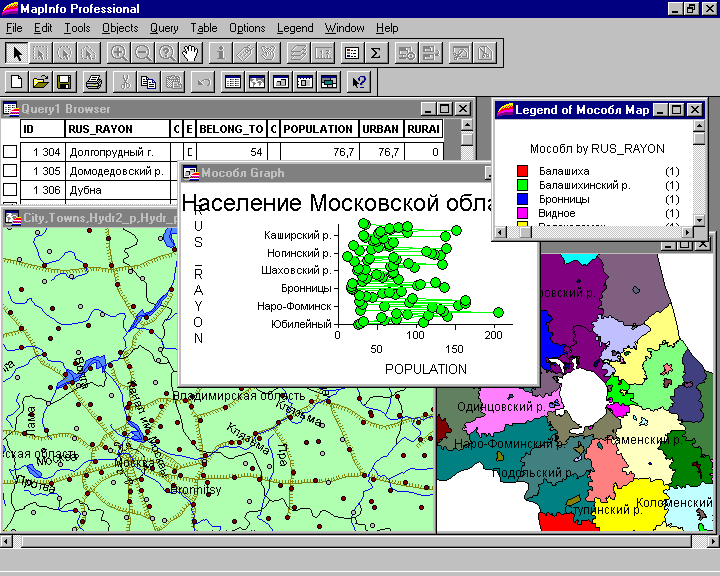Open a New Mapper window

pos(257,83)
